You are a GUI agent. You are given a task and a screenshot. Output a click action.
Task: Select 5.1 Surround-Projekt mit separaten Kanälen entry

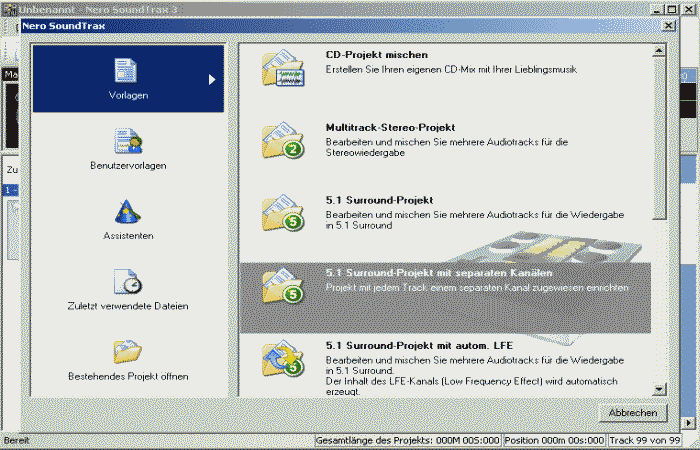click(x=439, y=273)
